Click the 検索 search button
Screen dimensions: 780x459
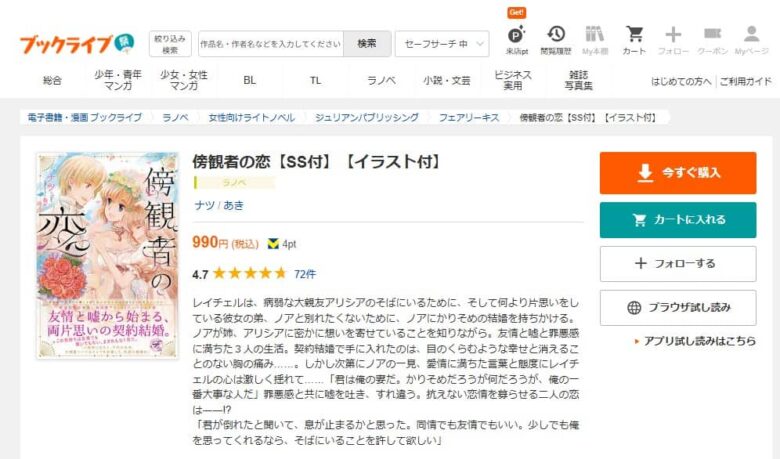click(367, 44)
